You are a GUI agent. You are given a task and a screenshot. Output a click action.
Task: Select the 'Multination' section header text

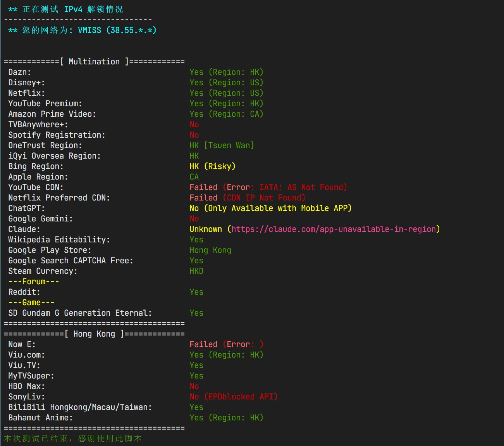coord(94,62)
